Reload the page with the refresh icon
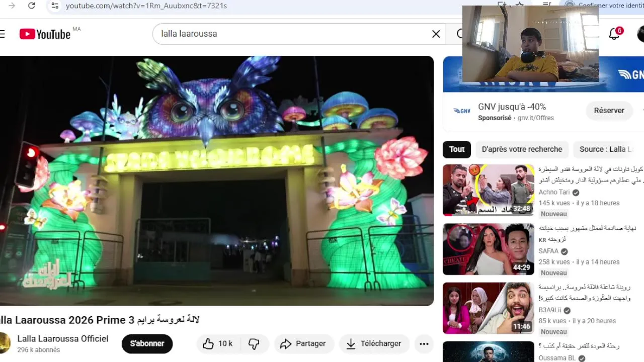Screen dimensions: 644x362 pos(32,6)
